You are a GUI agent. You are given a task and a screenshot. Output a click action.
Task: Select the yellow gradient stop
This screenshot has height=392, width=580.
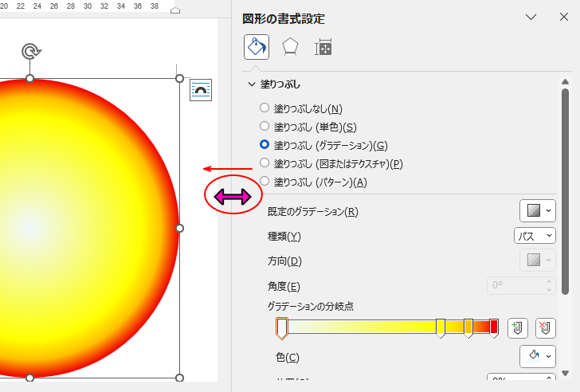coord(440,328)
